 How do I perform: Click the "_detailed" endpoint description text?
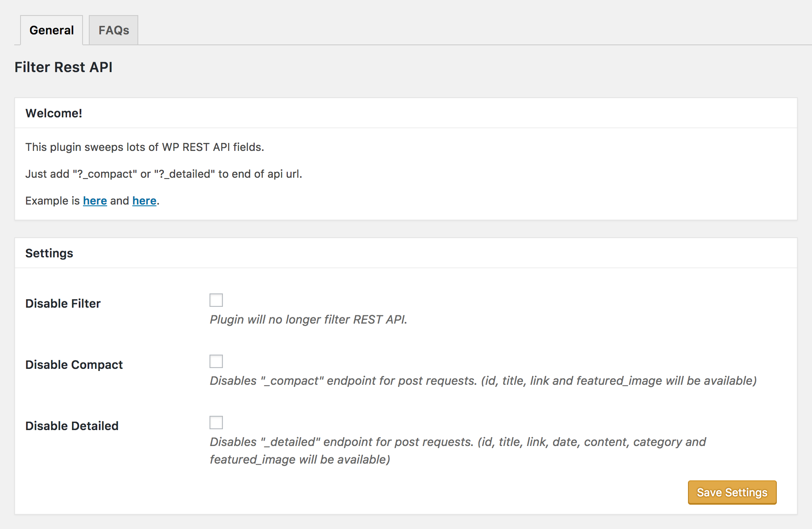pos(458,451)
